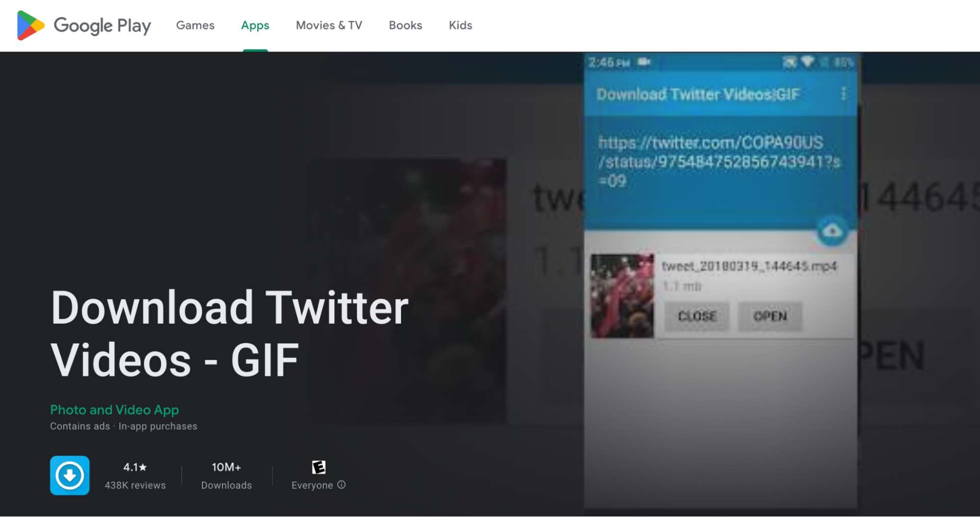Click the tweet_20180319_144645.mp4 filename
980x517 pixels.
749,266
